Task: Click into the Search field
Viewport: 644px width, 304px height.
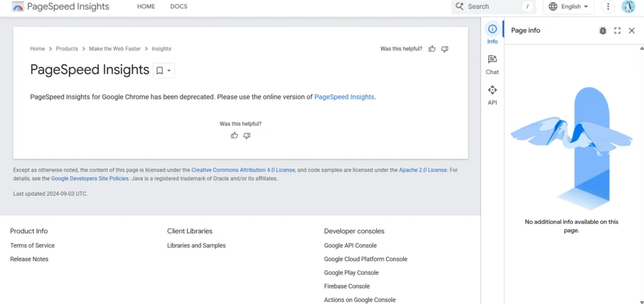Action: coord(493,6)
